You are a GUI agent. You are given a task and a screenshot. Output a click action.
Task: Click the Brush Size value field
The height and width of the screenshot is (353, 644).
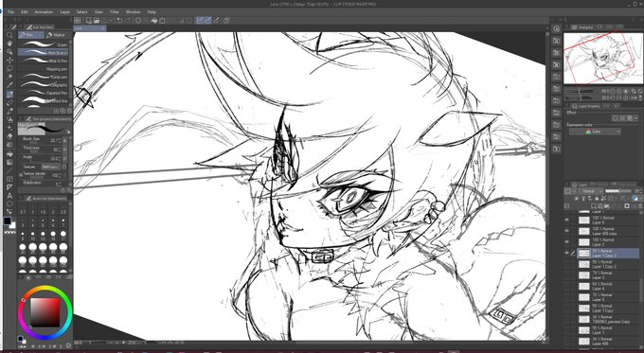[55, 140]
